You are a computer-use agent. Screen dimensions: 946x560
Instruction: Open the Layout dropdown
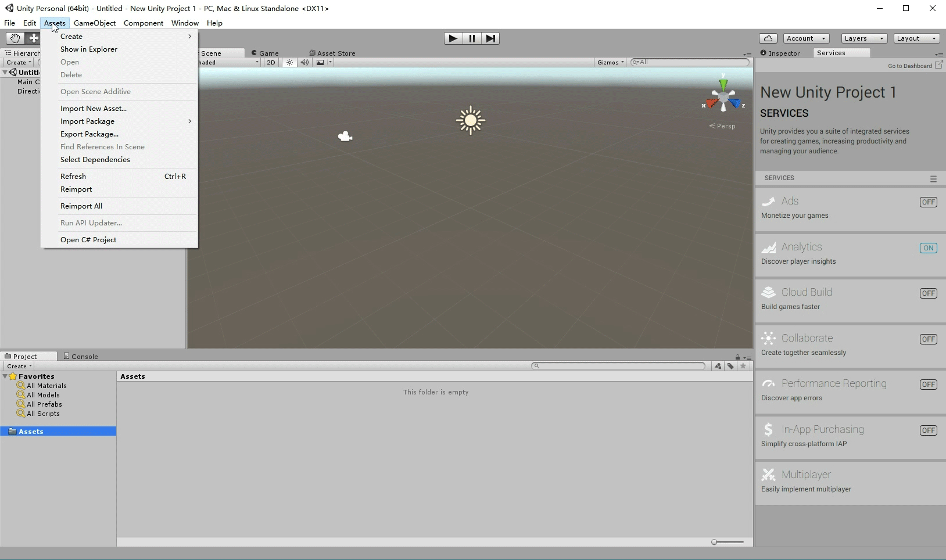coord(916,38)
